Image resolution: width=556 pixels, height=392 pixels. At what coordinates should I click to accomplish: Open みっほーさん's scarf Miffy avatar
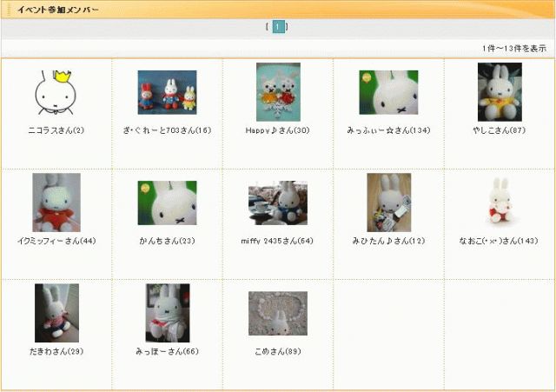[x=168, y=313]
